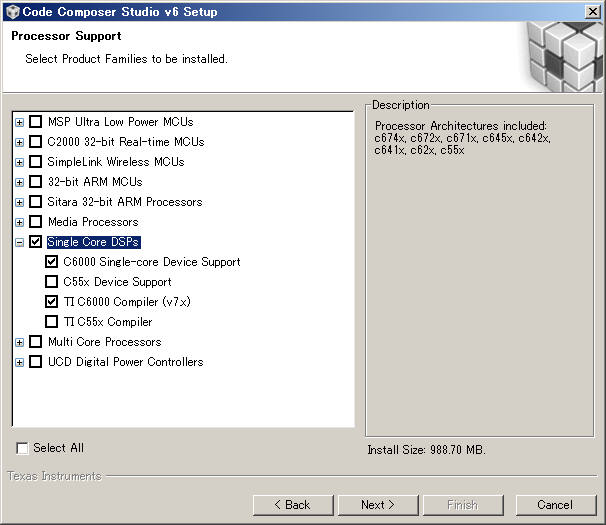
Task: Uncheck the Single Core DSPs checkbox
Action: tap(36, 242)
